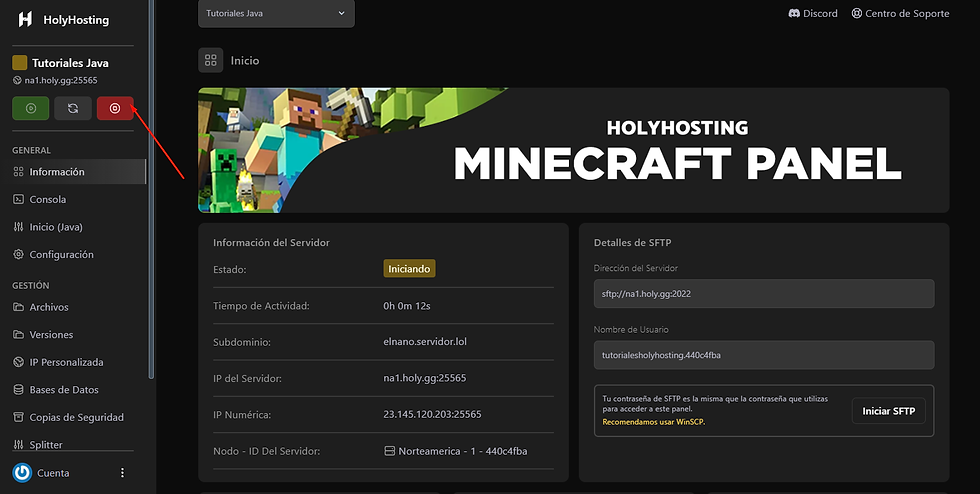Click the yellow Tutoriales Java server icon
Image resolution: width=980 pixels, height=494 pixels.
point(19,63)
